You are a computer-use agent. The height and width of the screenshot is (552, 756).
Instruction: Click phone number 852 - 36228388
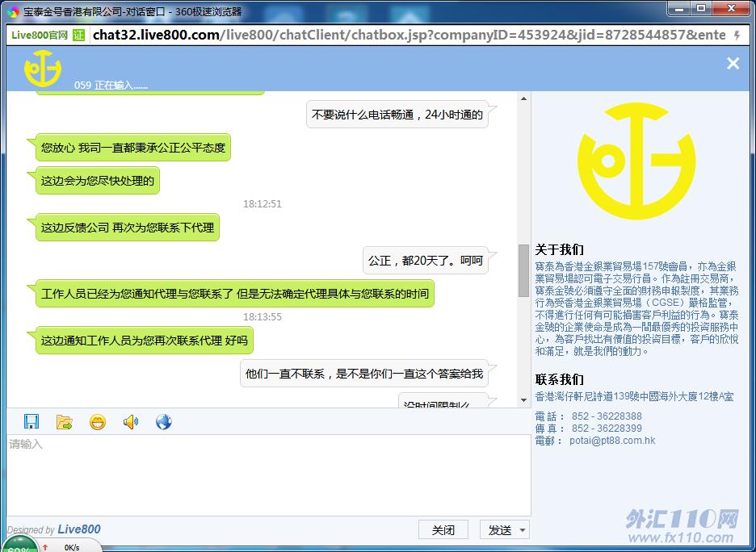pyautogui.click(x=607, y=416)
